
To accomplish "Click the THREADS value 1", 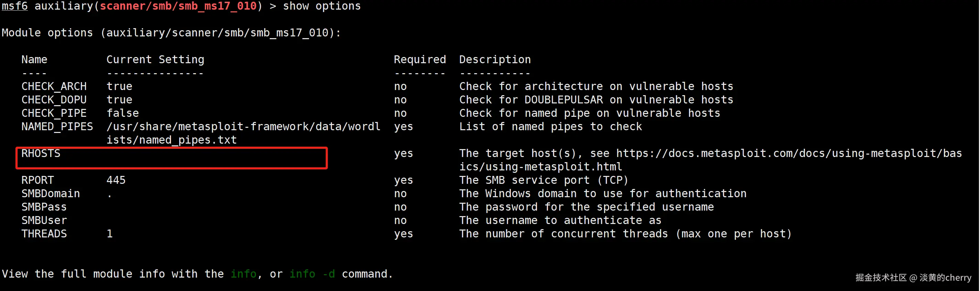I will (110, 234).
